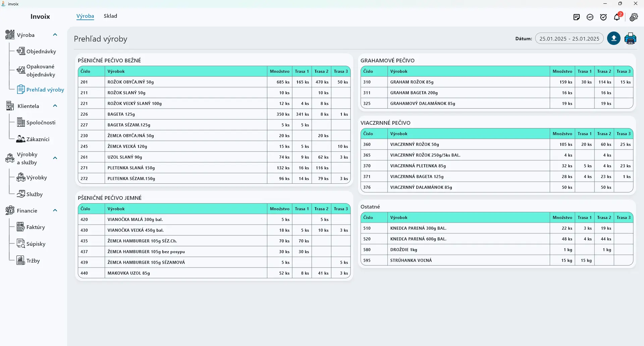Click the alarm clock icon
Screen dimensions: 644x346
pos(603,17)
